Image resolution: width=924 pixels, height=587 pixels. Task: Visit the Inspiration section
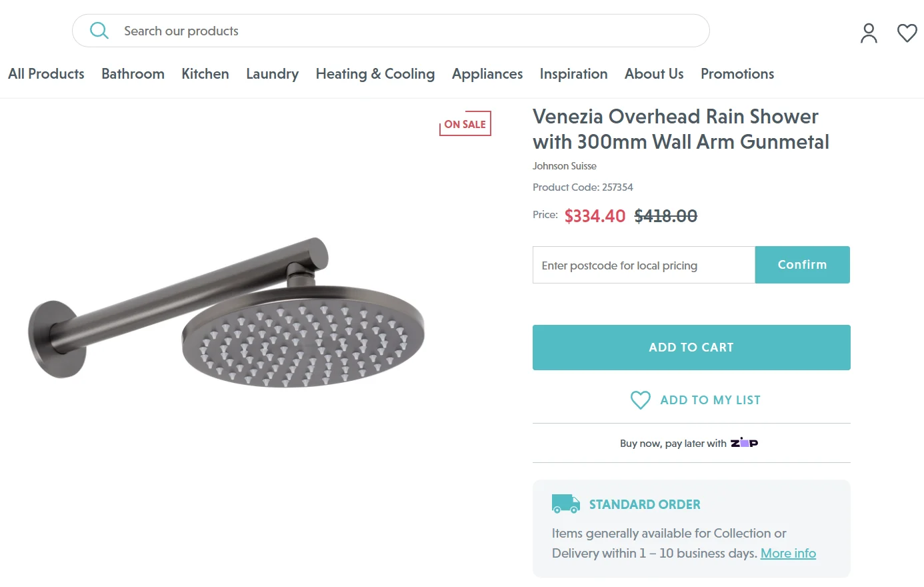pyautogui.click(x=573, y=74)
